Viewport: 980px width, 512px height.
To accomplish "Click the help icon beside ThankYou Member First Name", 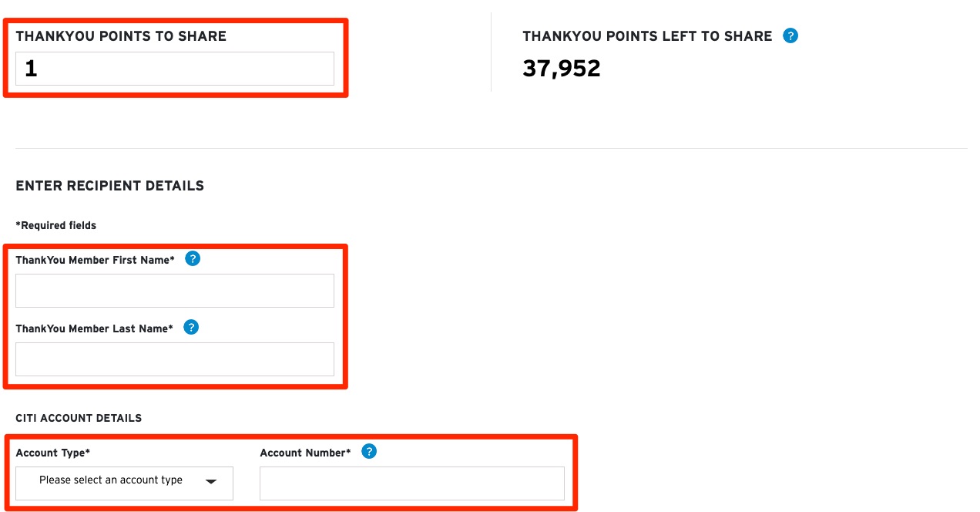I will tap(193, 258).
